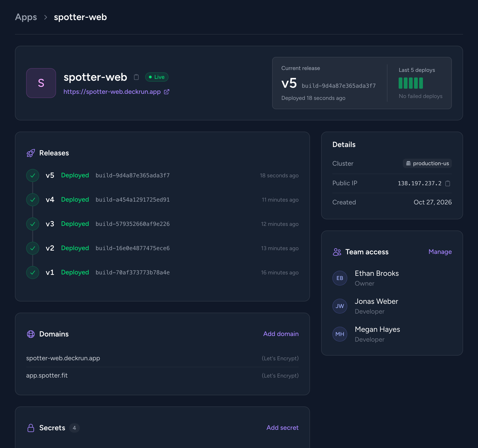This screenshot has width=478, height=448.
Task: Open Manage team access
Action: 440,252
